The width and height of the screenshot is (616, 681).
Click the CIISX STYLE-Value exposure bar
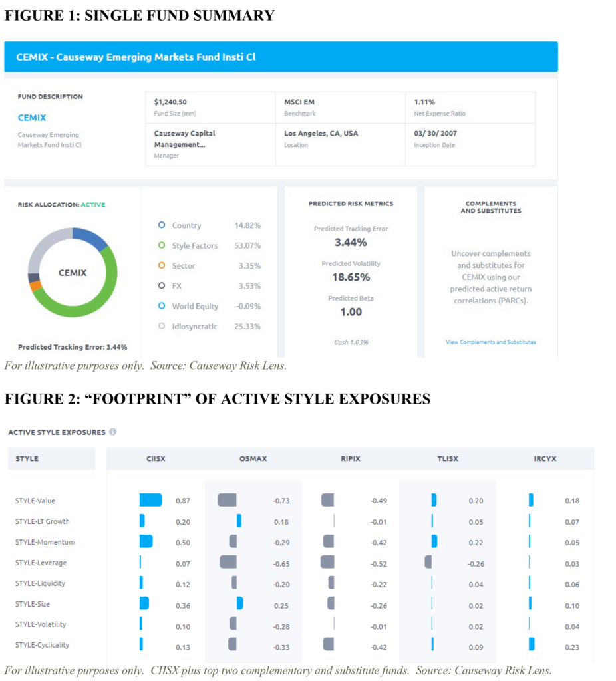point(151,500)
